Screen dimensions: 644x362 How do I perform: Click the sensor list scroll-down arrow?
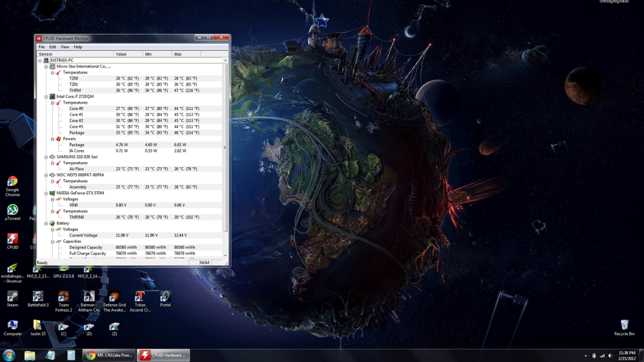225,256
